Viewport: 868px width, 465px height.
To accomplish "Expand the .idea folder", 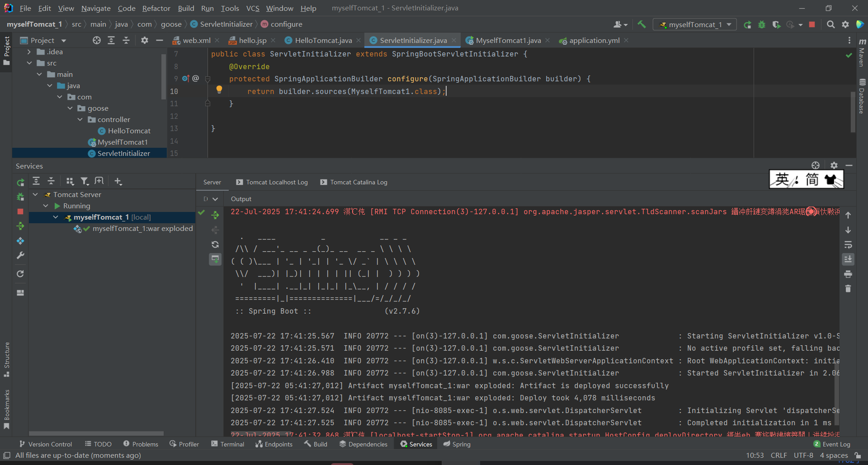I will [x=29, y=52].
